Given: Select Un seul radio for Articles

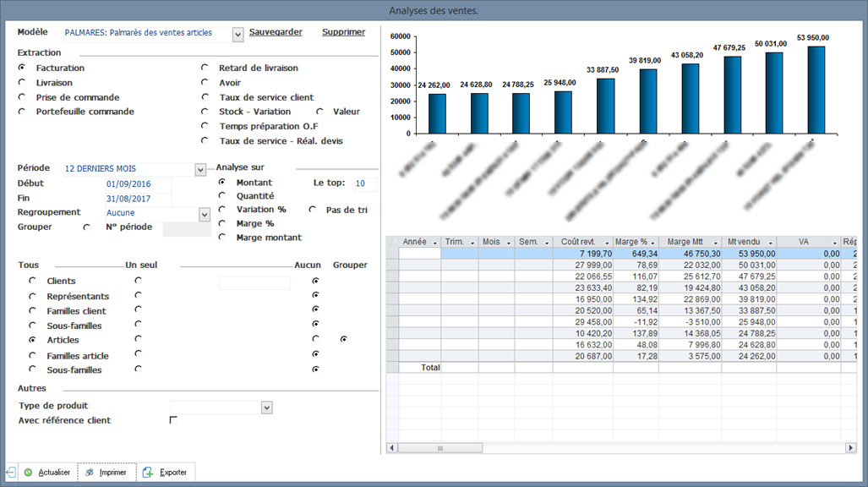Looking at the screenshot, I should (138, 338).
